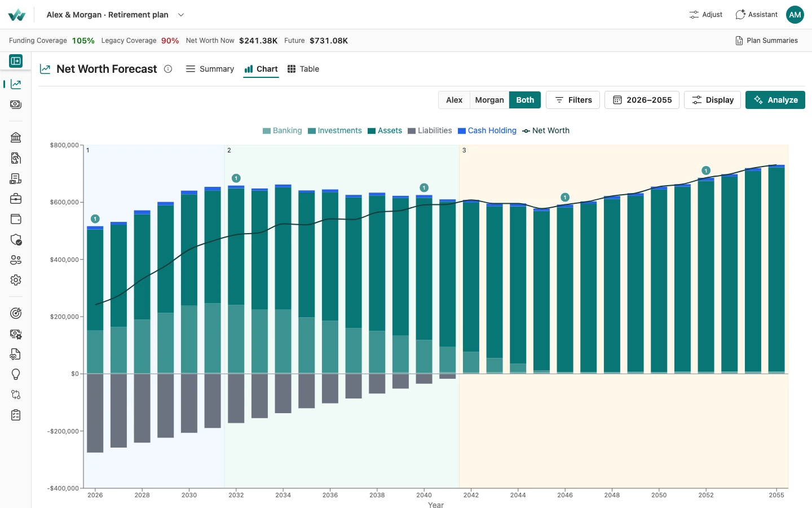Click the event marker above 2046 bar
Image resolution: width=812 pixels, height=508 pixels.
pos(565,197)
